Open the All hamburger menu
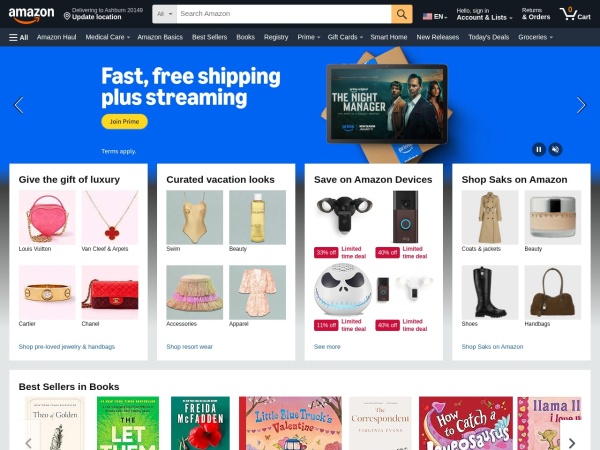 (x=18, y=37)
